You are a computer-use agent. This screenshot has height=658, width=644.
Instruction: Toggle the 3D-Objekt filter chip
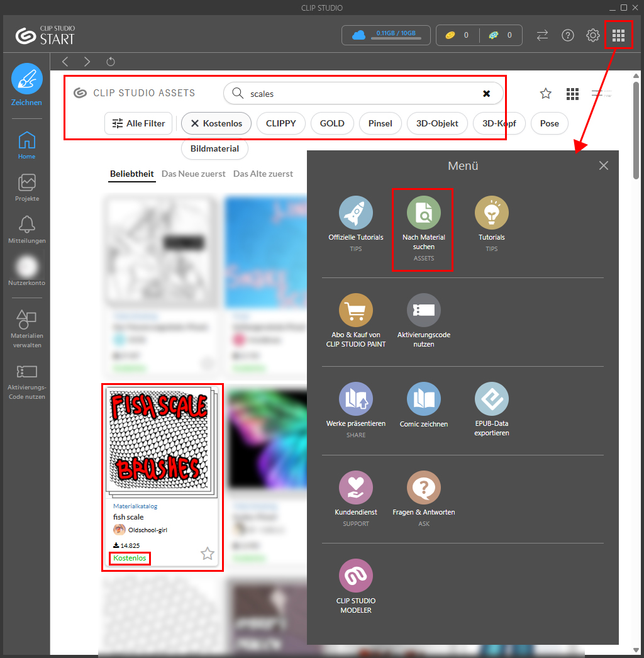pyautogui.click(x=437, y=123)
